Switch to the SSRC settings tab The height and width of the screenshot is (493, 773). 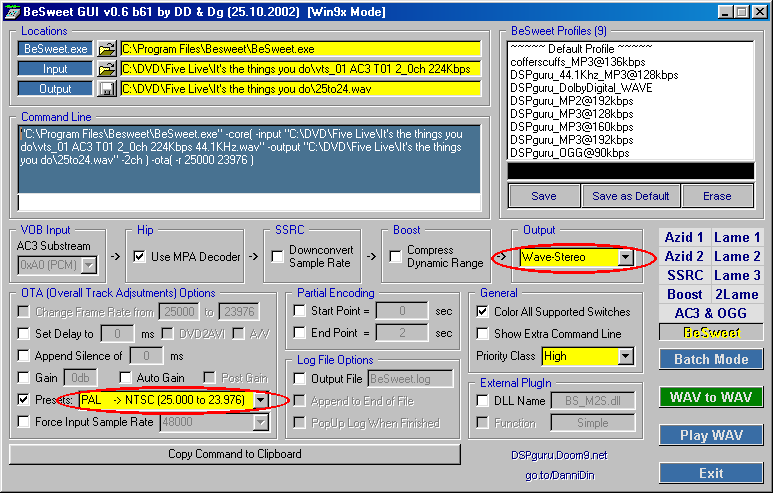pos(684,275)
